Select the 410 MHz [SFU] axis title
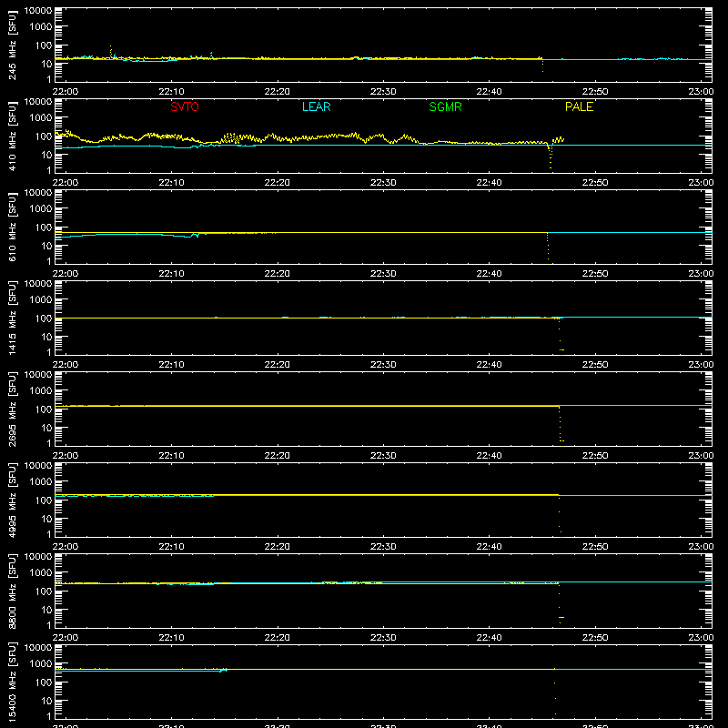Image resolution: width=728 pixels, height=728 pixels. click(x=12, y=136)
